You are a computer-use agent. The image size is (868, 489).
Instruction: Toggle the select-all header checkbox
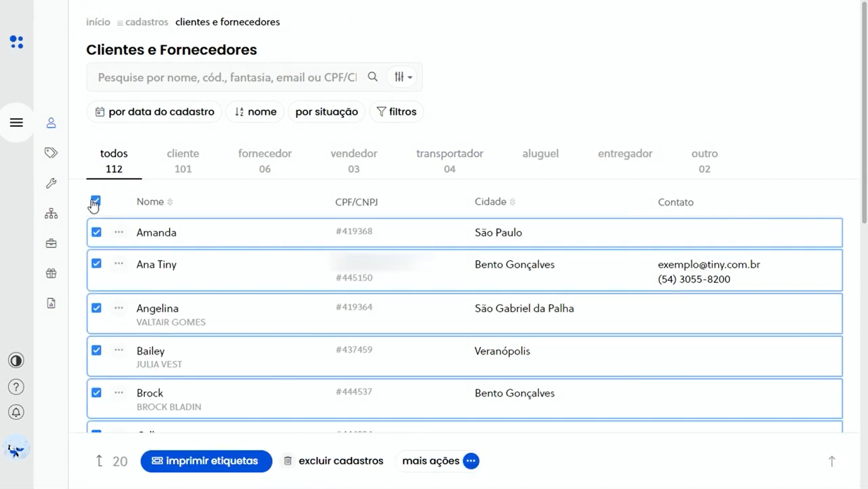96,201
